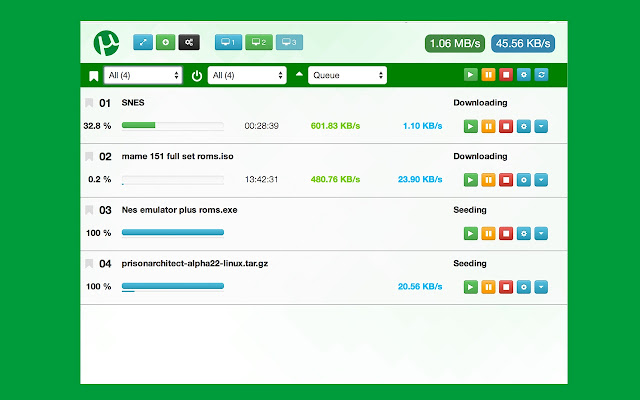This screenshot has width=640, height=400.
Task: Open global settings gear in header bar
Action: click(x=524, y=75)
